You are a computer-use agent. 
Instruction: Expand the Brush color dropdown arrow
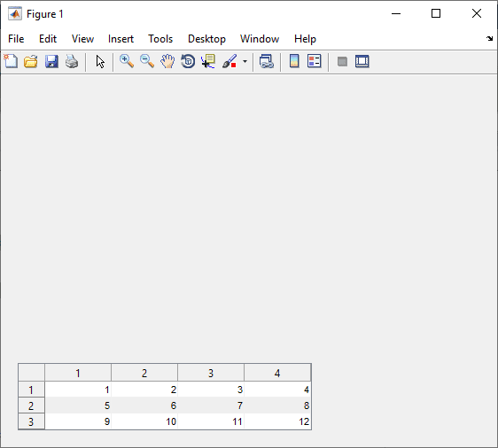point(245,61)
